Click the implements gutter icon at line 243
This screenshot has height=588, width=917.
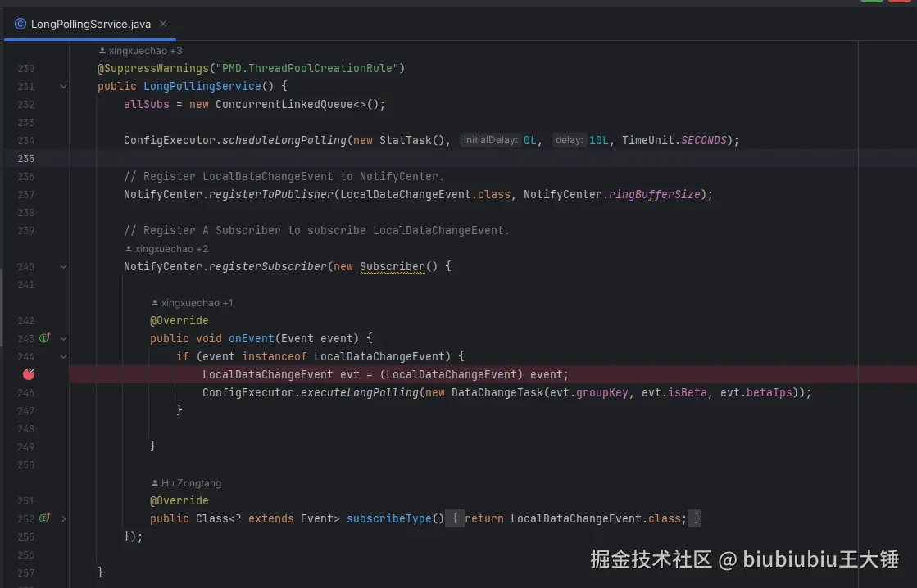(x=44, y=338)
